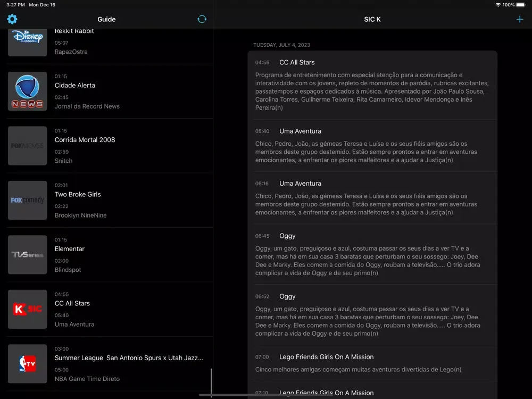
Task: Tap the SIC K title in the header
Action: coord(372,19)
